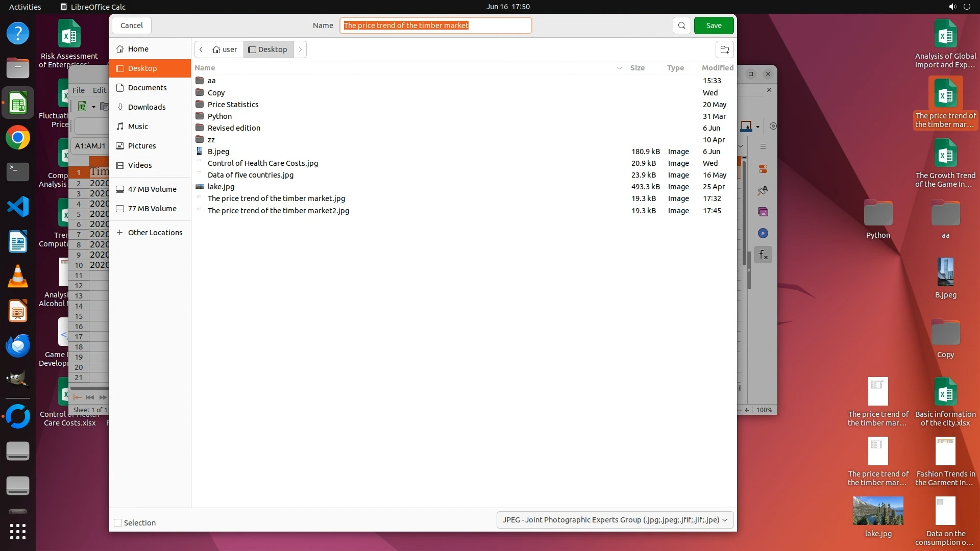Open the Navigator icon in Calc sidebar
This screenshot has width=980, height=551.
763,233
